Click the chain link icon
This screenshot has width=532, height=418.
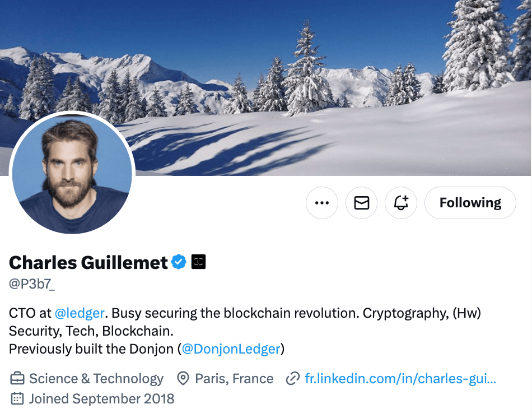(292, 379)
